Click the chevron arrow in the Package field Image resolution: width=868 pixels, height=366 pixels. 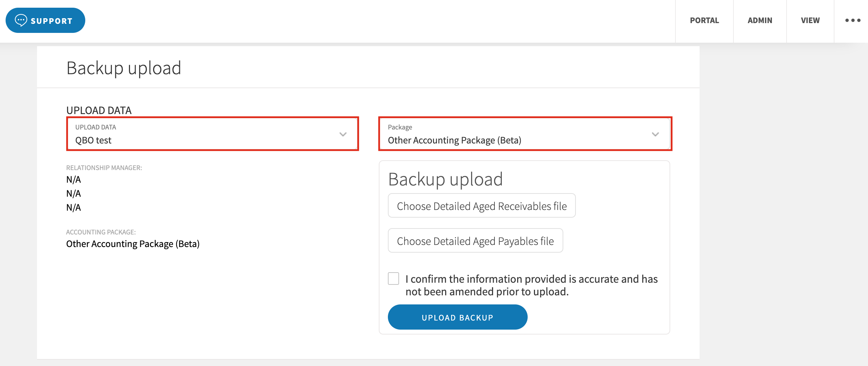pos(655,134)
